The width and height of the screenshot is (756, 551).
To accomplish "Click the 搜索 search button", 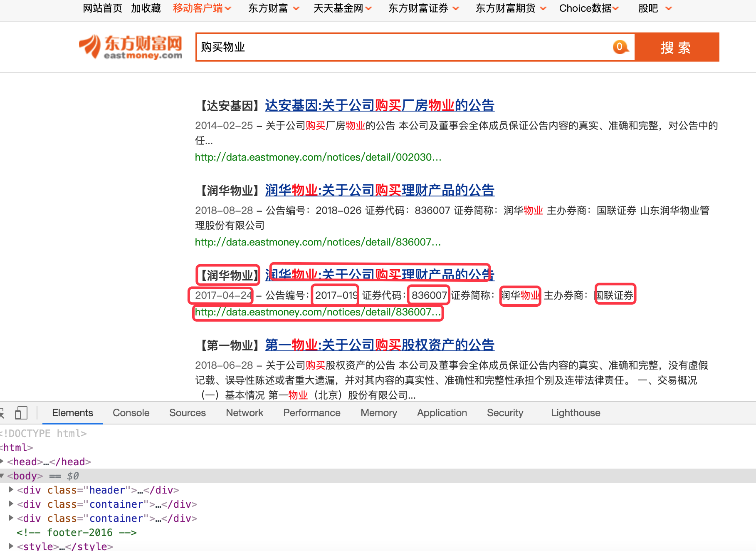I will click(x=677, y=47).
